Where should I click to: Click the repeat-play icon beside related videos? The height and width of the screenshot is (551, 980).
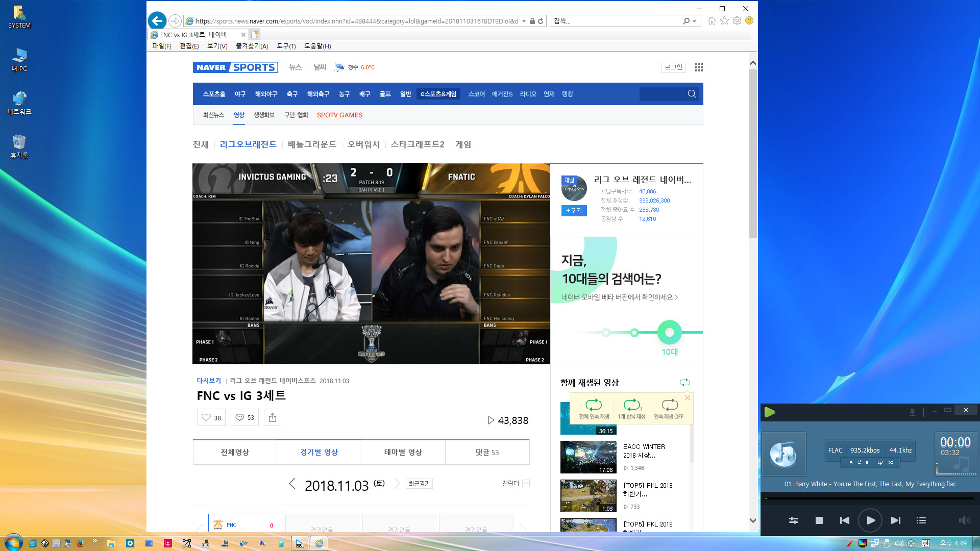tap(684, 383)
